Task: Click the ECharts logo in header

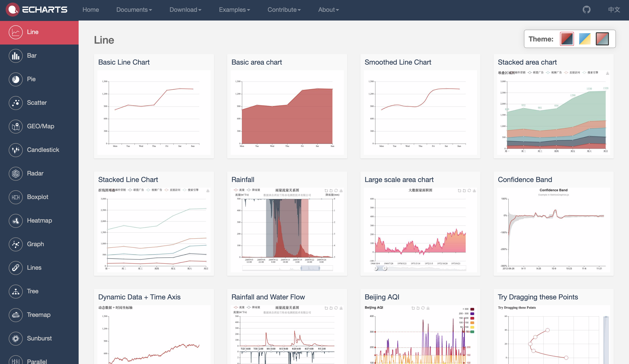Action: (37, 10)
